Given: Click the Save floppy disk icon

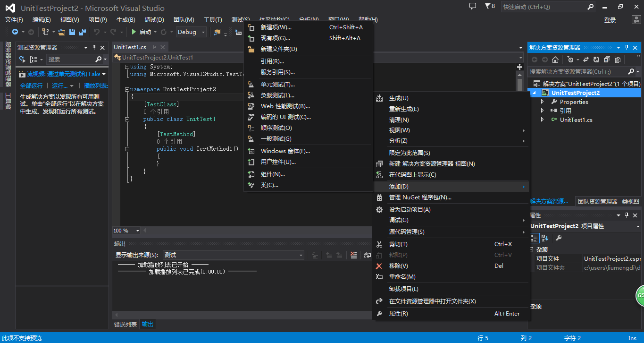Looking at the screenshot, I should 72,32.
